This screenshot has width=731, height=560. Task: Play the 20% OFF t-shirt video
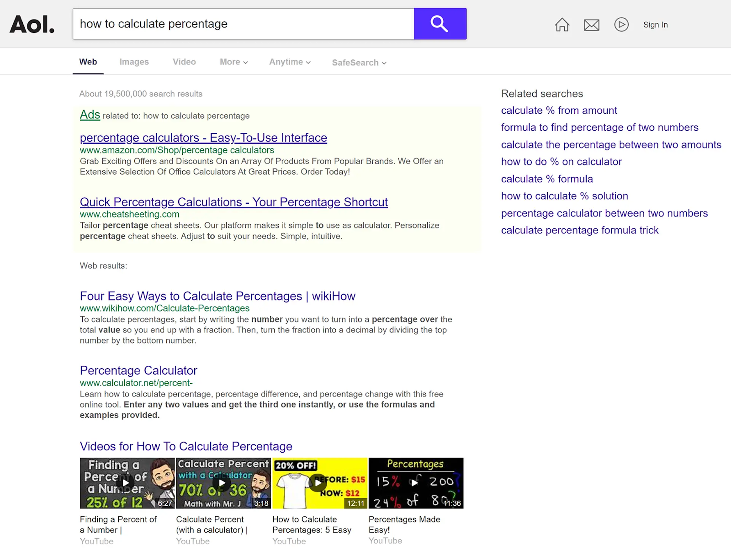320,483
